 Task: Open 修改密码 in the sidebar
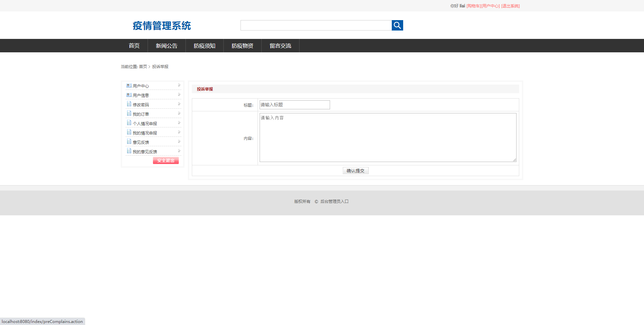click(x=141, y=105)
